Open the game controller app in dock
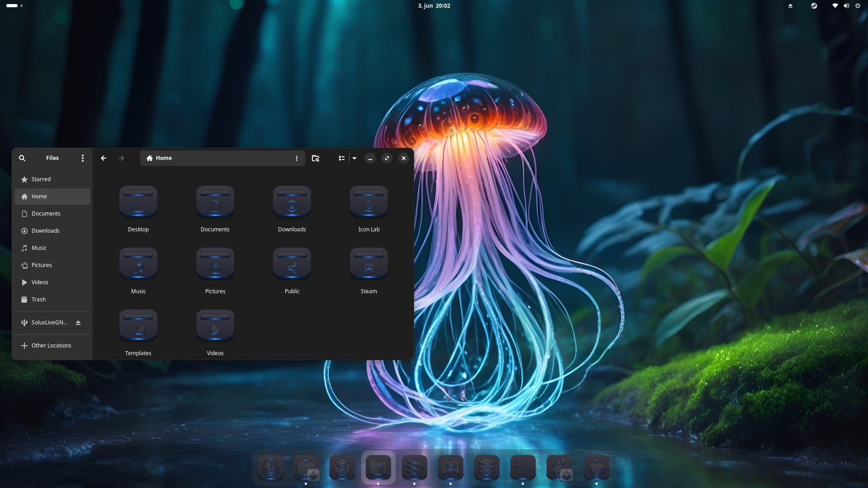The height and width of the screenshot is (488, 868). pos(451,467)
